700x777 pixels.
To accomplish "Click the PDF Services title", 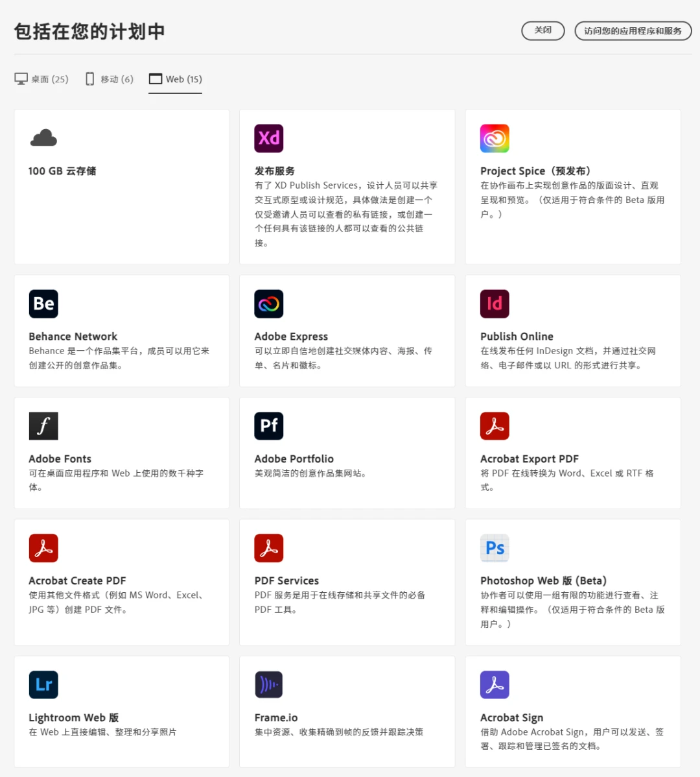I will tap(286, 580).
